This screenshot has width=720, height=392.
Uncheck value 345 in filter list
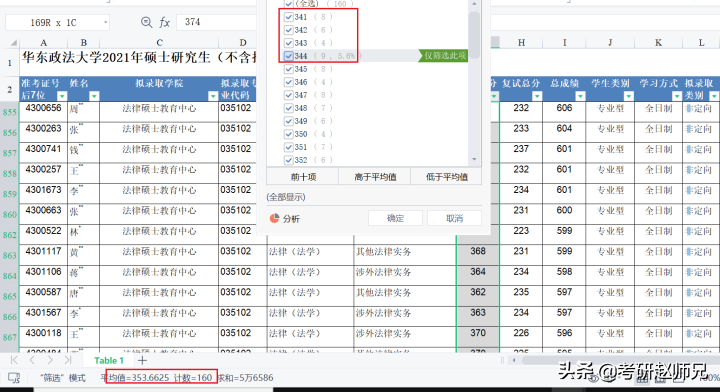[x=288, y=69]
